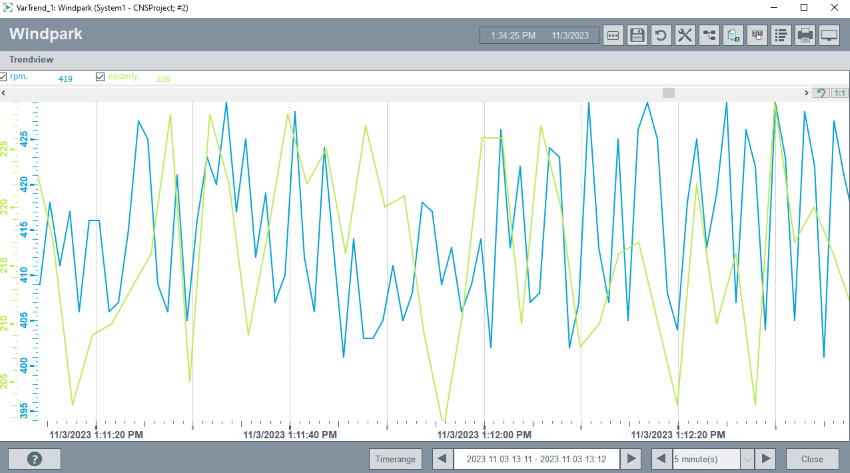Click the circular-arrow reset icon in toolbar
This screenshot has width=850, height=473.
(x=661, y=35)
